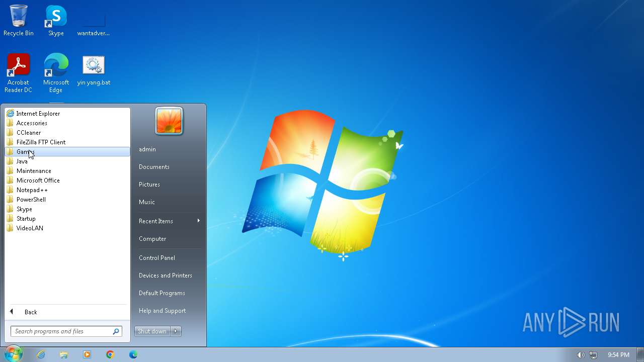The height and width of the screenshot is (362, 644).
Task: Open File Explorer from the taskbar
Action: tap(64, 354)
